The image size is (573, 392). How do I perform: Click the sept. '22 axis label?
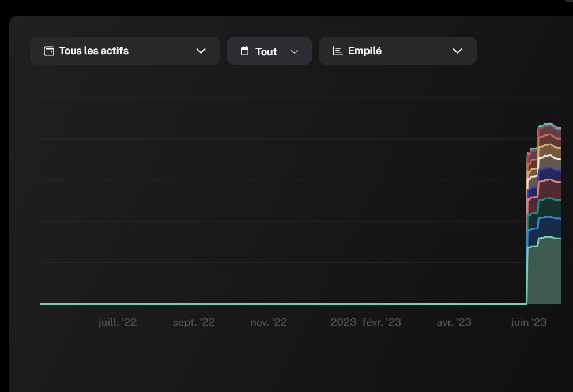tap(194, 322)
